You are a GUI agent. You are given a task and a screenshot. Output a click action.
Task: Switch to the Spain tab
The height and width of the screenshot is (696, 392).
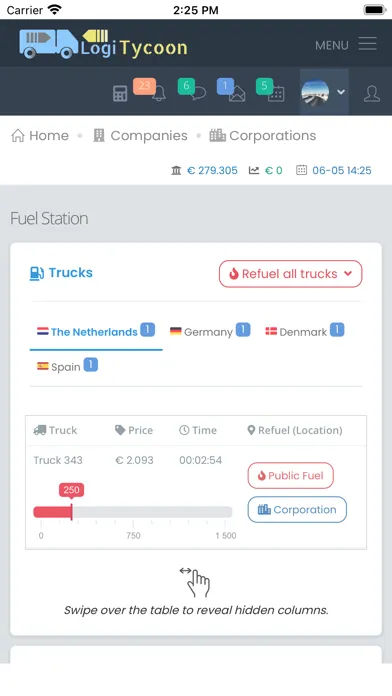67,367
